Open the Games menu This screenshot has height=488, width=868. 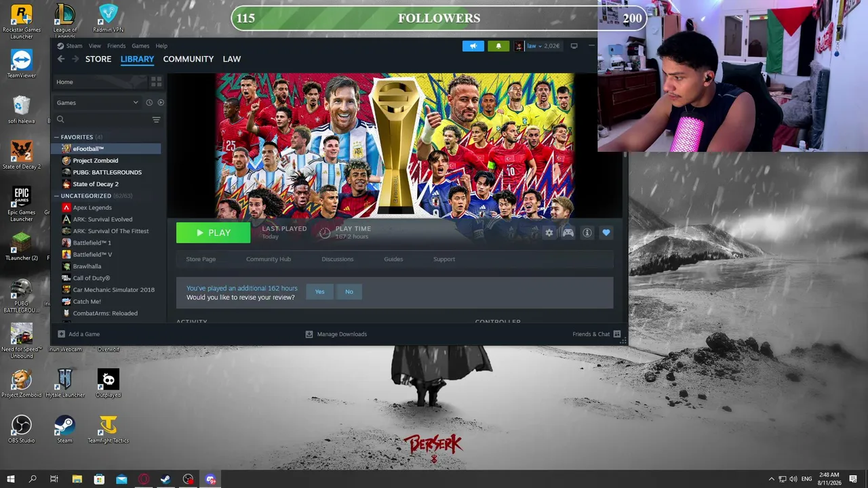point(140,46)
